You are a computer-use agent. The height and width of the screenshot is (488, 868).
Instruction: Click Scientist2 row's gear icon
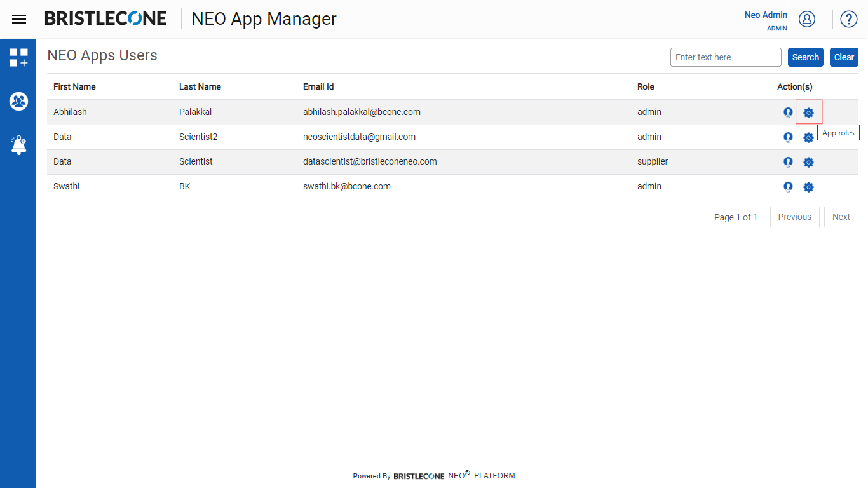[808, 137]
